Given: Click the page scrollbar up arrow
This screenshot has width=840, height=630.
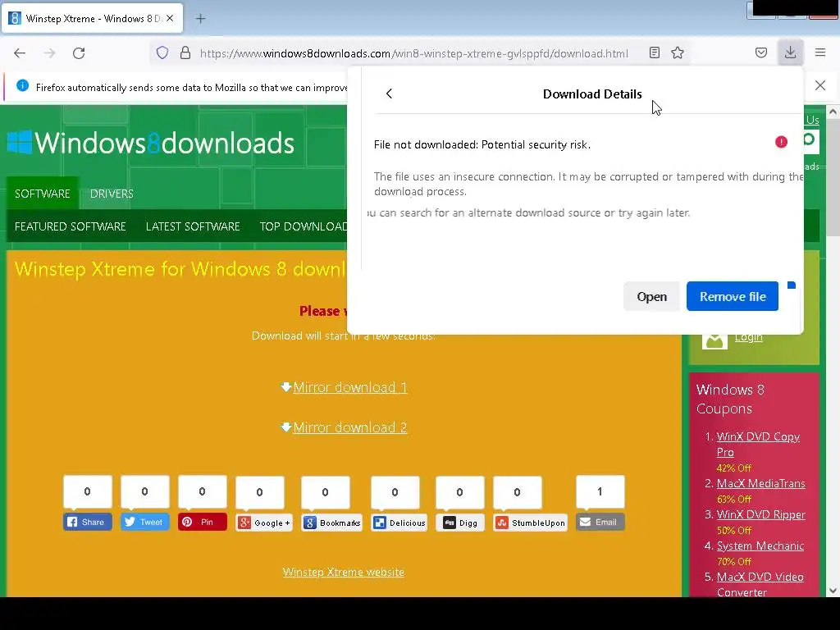Looking at the screenshot, I should tap(833, 112).
